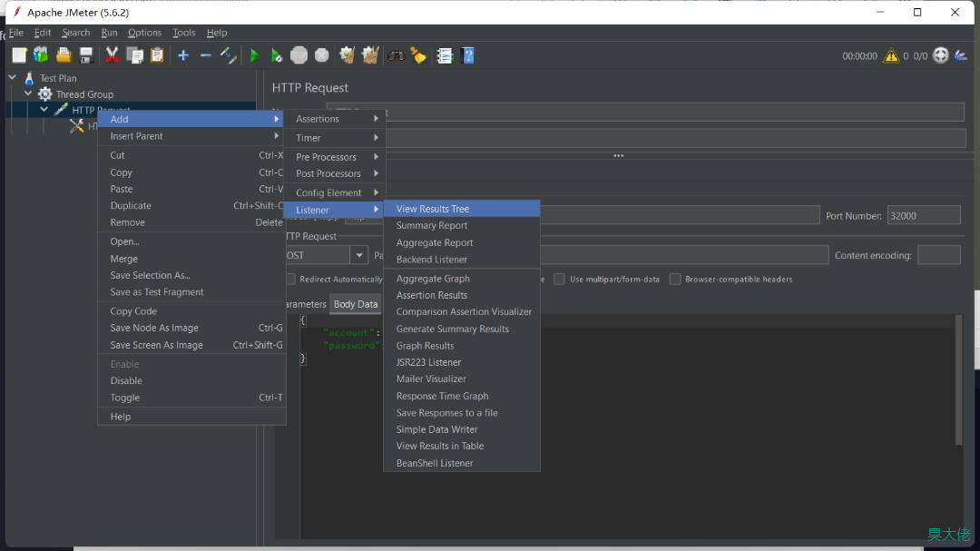Viewport: 980px width, 551px height.
Task: Start the test with green play icon
Action: [x=254, y=55]
